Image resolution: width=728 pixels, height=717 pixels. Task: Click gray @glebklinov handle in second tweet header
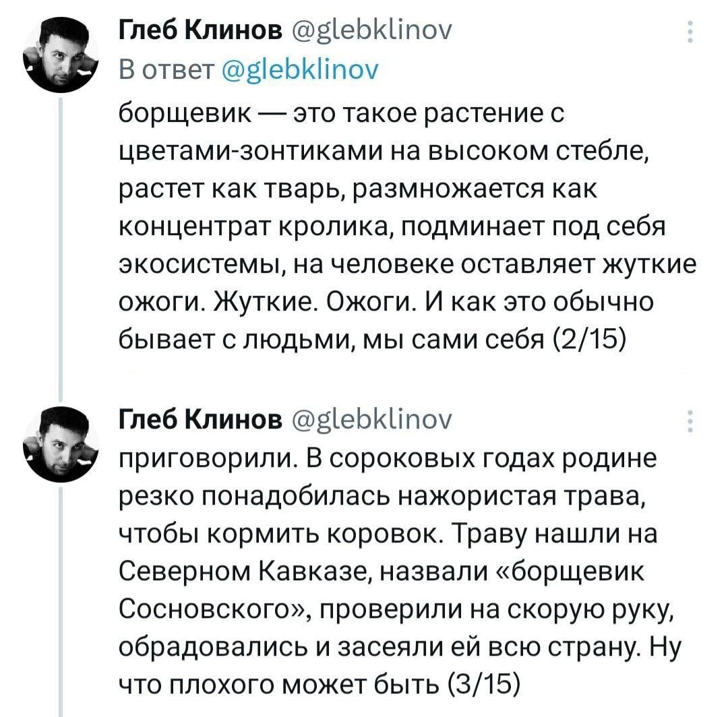[x=371, y=421]
